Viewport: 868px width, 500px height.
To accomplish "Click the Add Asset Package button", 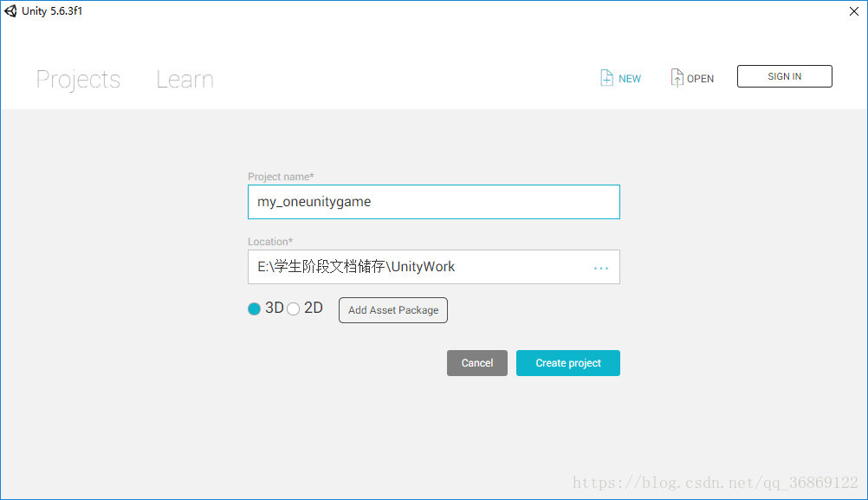I will click(393, 310).
